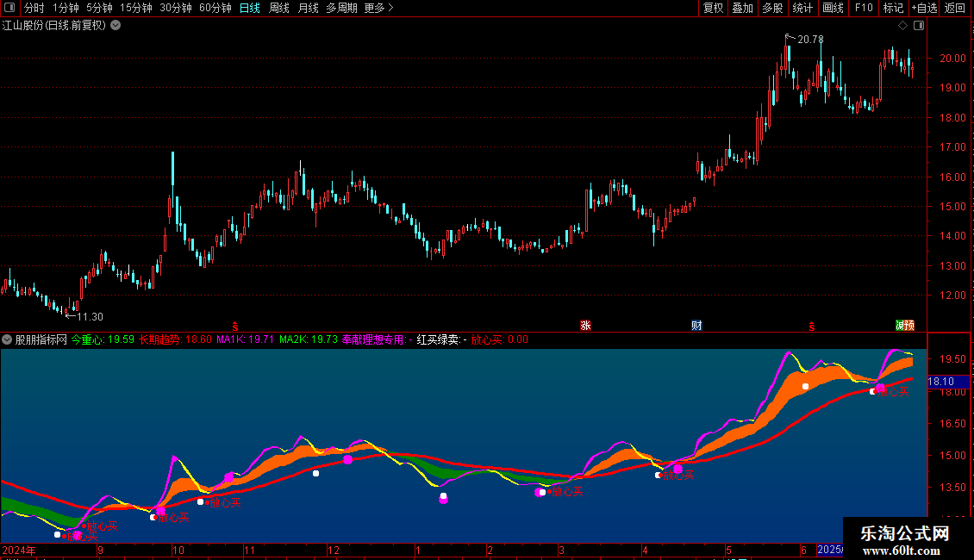974x560 pixels.
Task: Switch to 1分钟 period
Action: 66,8
